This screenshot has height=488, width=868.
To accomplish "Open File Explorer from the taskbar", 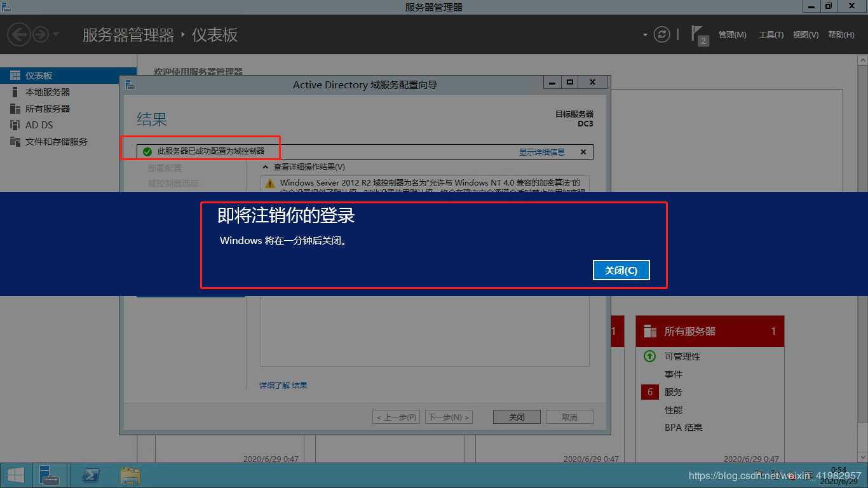I will coord(130,475).
